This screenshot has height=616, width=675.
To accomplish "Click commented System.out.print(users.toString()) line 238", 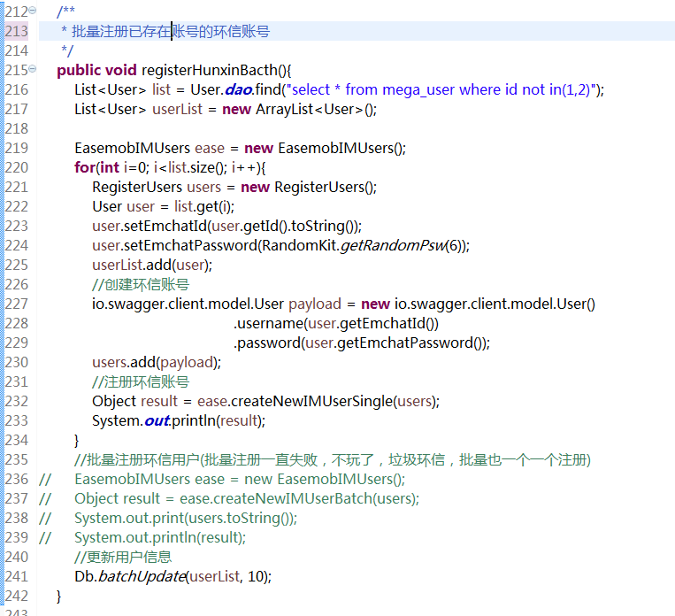I will (x=186, y=519).
